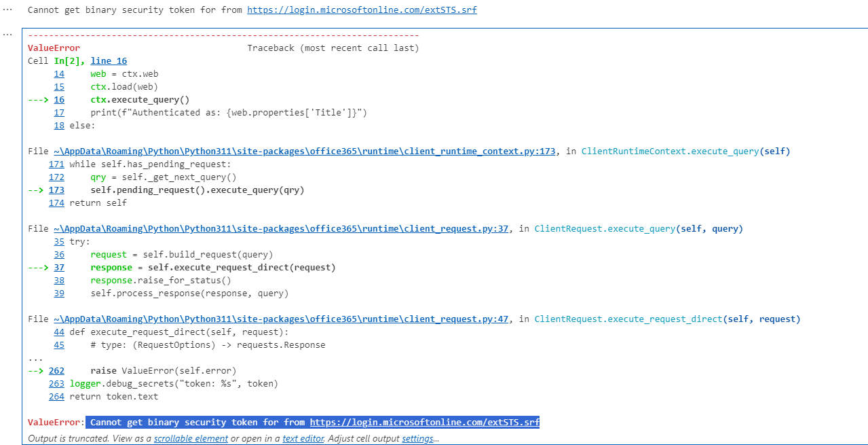Click 'return token.text' code line
The height and width of the screenshot is (445, 868).
[114, 397]
